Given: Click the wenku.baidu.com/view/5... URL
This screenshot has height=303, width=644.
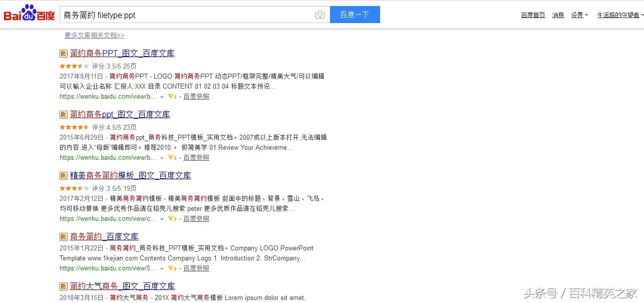Looking at the screenshot, I should pyautogui.click(x=108, y=268).
